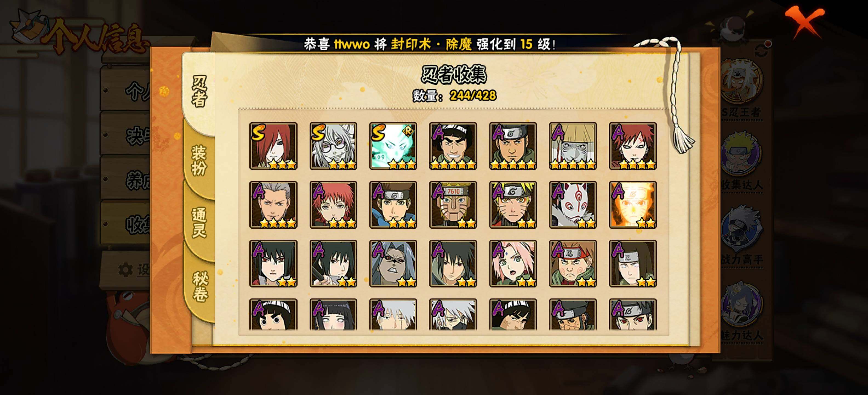Image resolution: width=868 pixels, height=395 pixels.
Task: Select golden chakra mode Naruto portrait
Action: coord(633,205)
